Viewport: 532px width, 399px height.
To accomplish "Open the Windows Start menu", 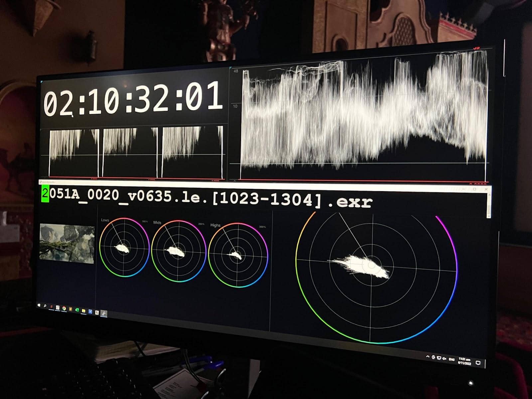I will point(39,305).
